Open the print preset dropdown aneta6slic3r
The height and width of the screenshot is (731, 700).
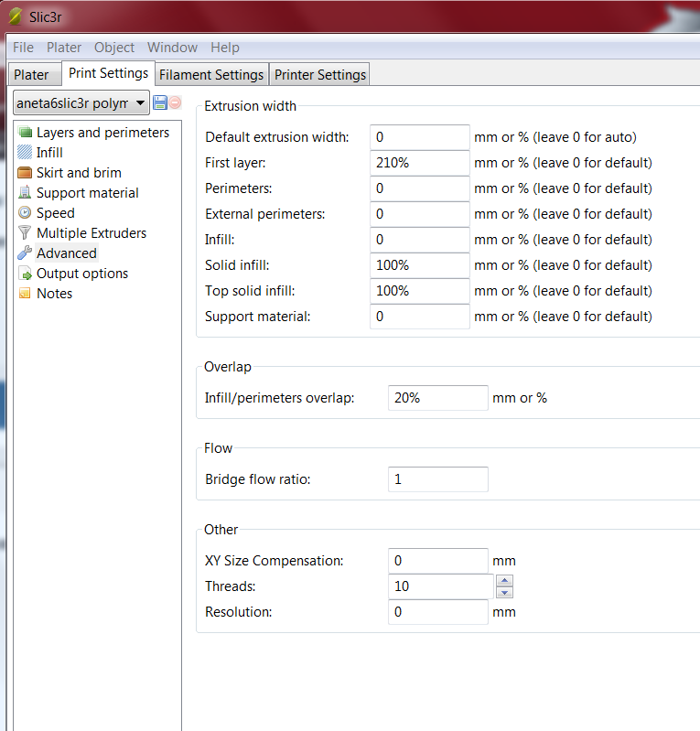pyautogui.click(x=81, y=103)
